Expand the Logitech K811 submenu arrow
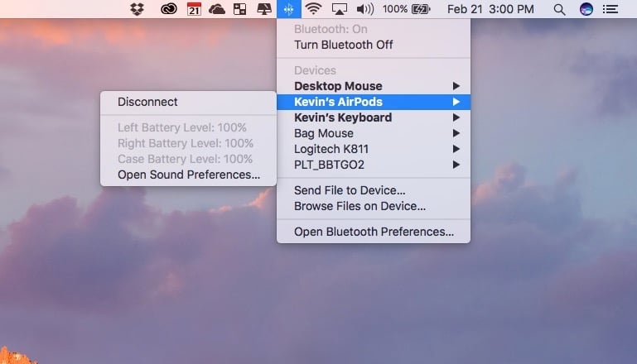Screen dimensions: 637x364 (456, 149)
